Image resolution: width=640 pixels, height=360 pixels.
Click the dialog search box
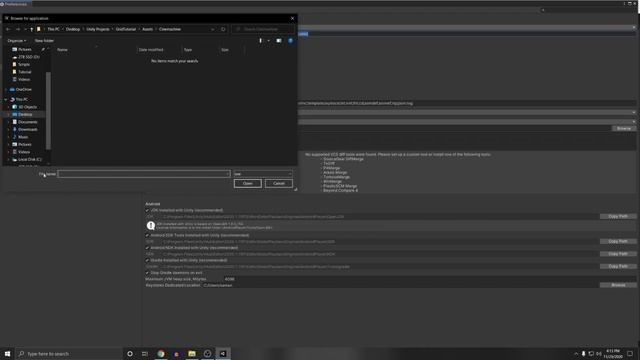tap(263, 29)
